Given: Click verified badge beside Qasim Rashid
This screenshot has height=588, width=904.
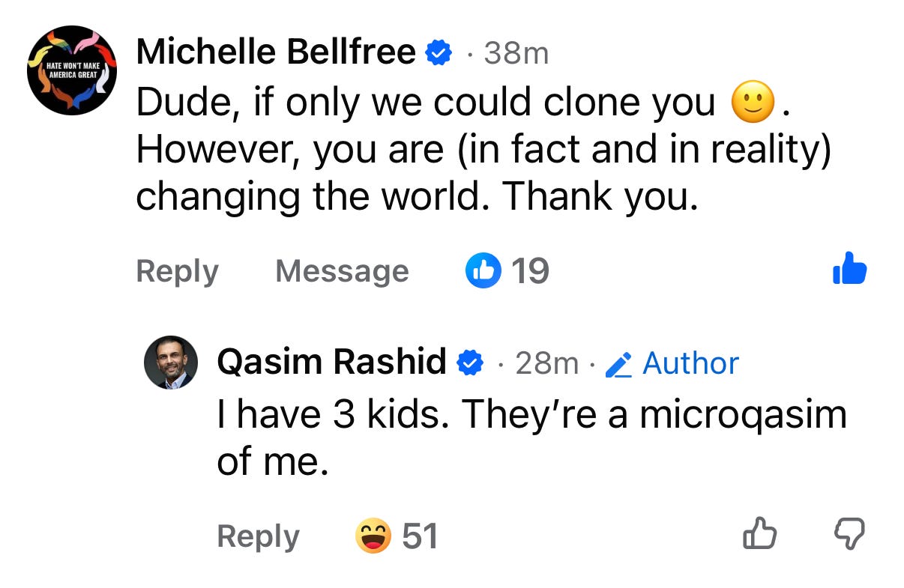Looking at the screenshot, I should (470, 363).
